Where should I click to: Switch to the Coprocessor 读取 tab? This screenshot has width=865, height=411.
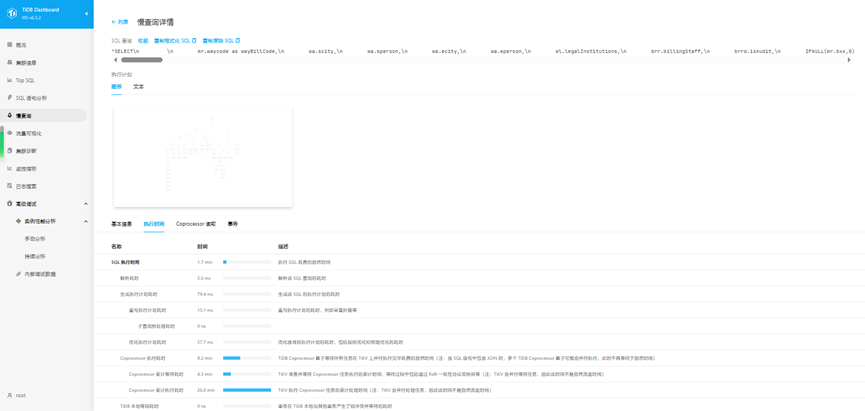(195, 224)
